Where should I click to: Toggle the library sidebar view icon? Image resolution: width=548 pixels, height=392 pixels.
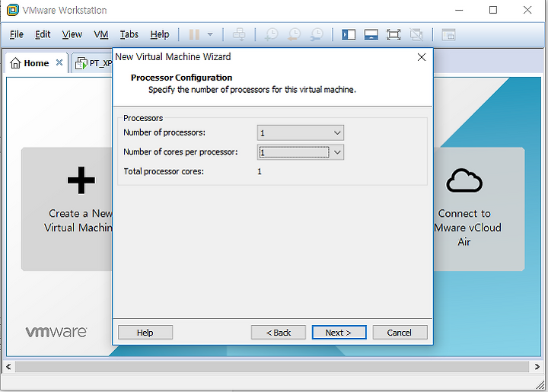pyautogui.click(x=349, y=34)
